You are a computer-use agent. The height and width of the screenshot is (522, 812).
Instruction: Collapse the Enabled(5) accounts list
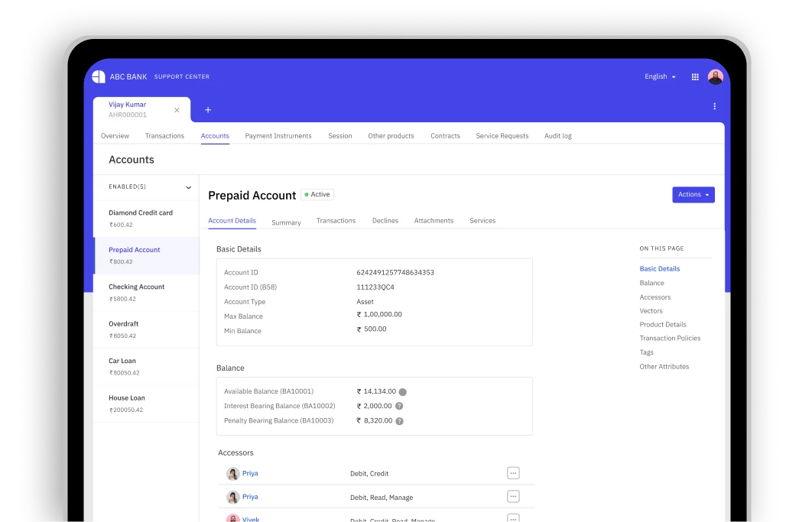tap(188, 187)
